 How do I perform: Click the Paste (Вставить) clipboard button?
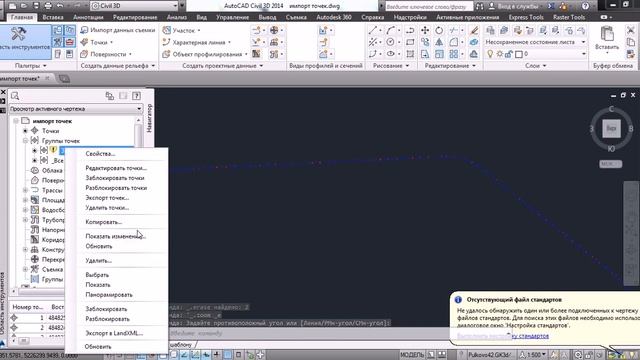click(x=607, y=39)
